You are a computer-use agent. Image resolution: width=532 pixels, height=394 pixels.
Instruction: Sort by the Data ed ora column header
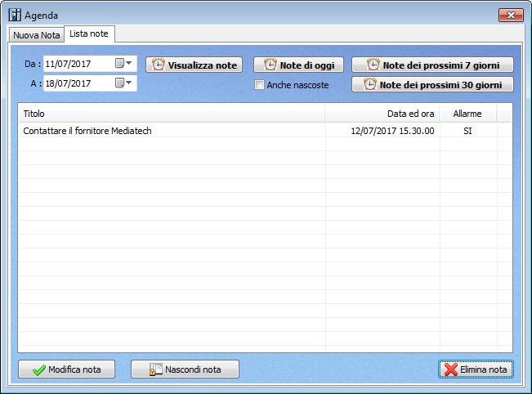(382, 114)
